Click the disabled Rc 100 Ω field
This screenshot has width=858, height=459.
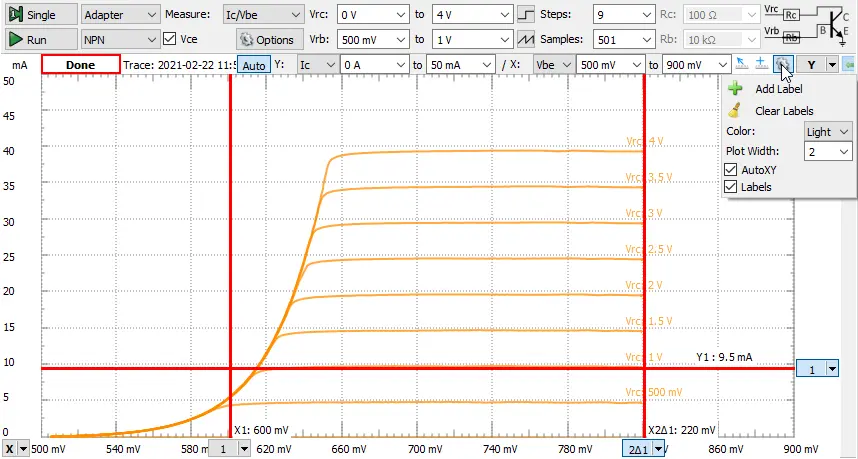coord(722,14)
